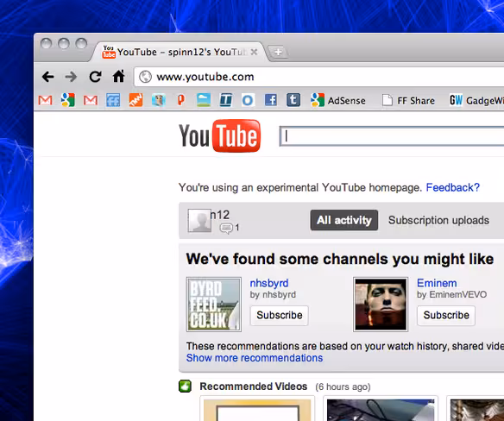Click the browser back arrow
The height and width of the screenshot is (421, 504).
(x=47, y=77)
